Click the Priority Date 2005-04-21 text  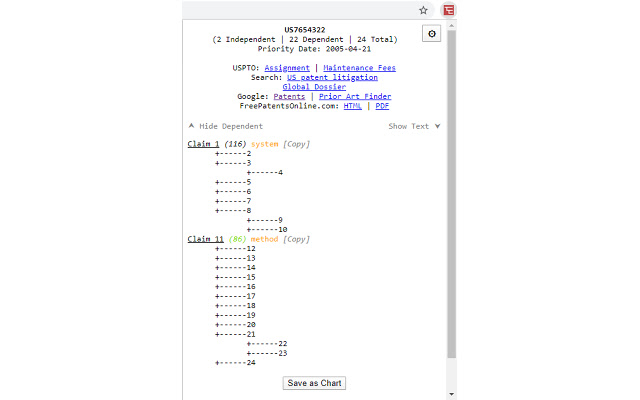[314, 49]
